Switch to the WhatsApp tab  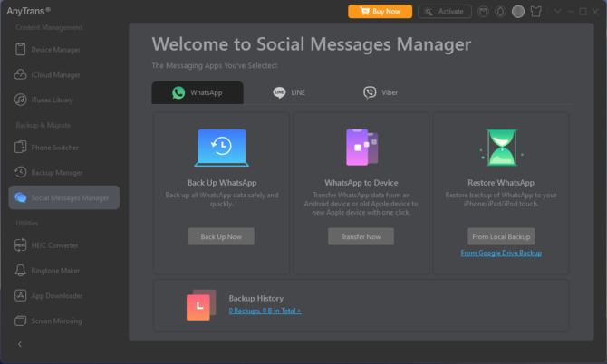click(198, 92)
